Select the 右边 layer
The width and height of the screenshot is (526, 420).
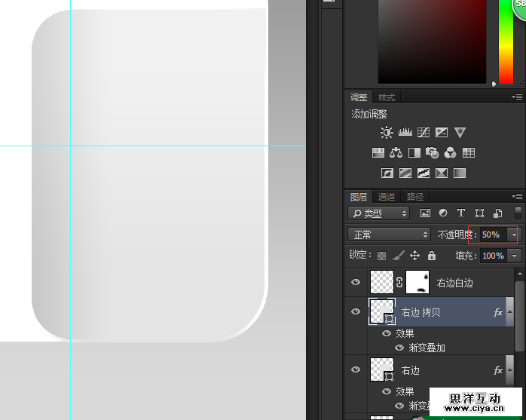tap(445, 370)
